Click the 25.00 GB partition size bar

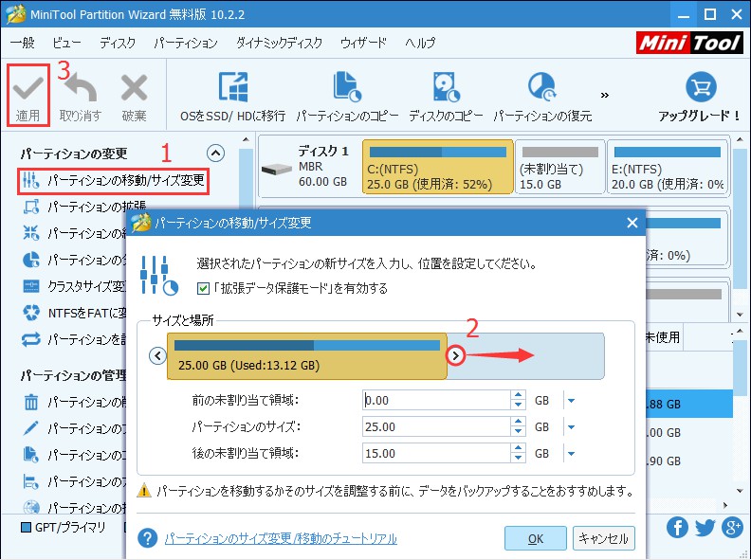(307, 356)
